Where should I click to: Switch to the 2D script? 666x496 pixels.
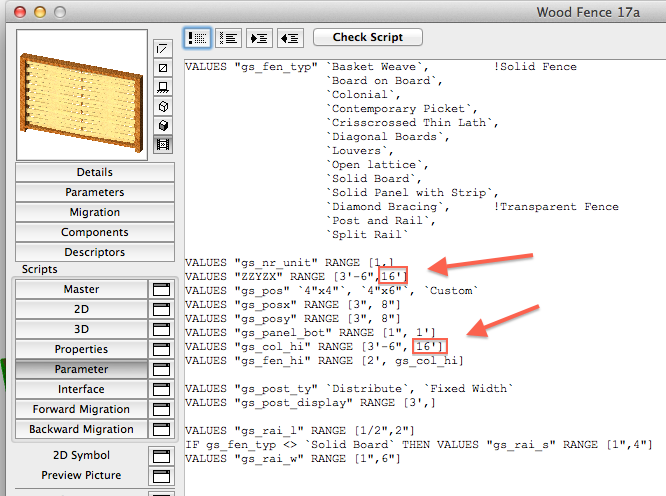point(82,309)
